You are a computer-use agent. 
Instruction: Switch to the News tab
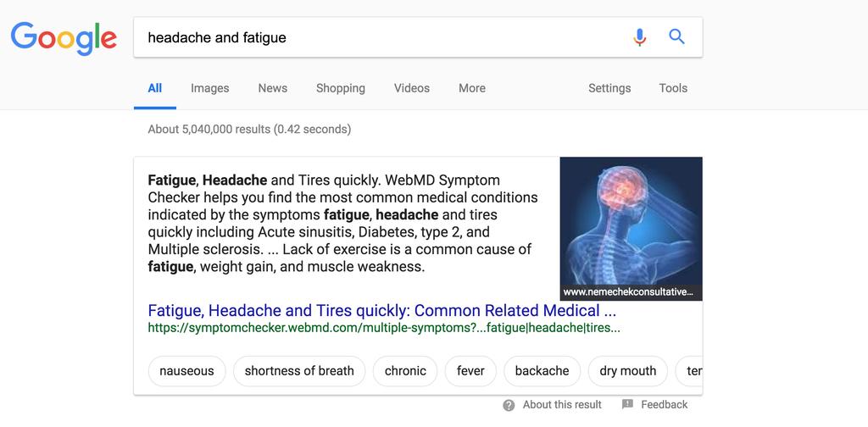(272, 88)
